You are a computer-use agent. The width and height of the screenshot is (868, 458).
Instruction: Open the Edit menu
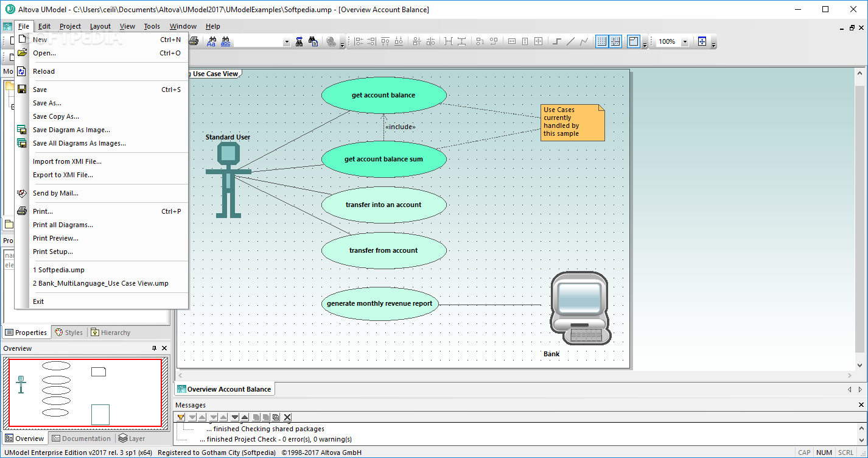coord(44,26)
